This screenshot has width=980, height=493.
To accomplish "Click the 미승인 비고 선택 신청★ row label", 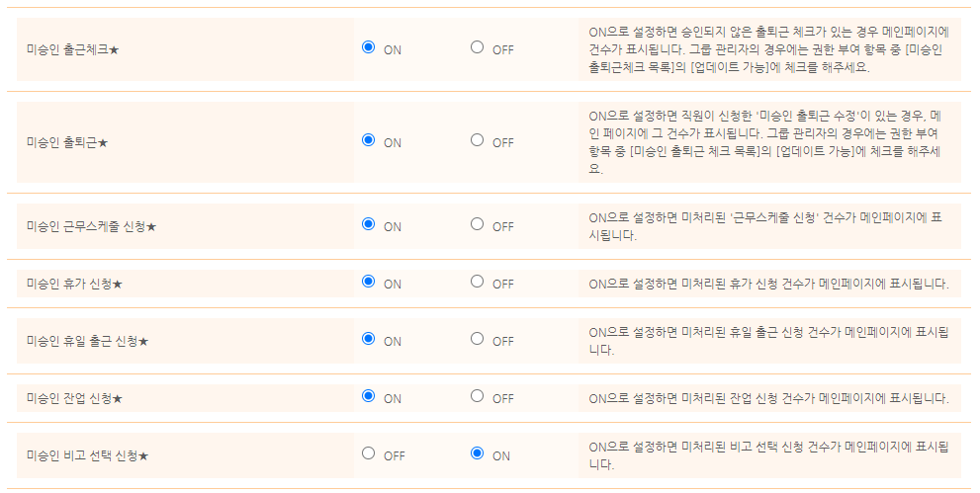I will [x=88, y=456].
